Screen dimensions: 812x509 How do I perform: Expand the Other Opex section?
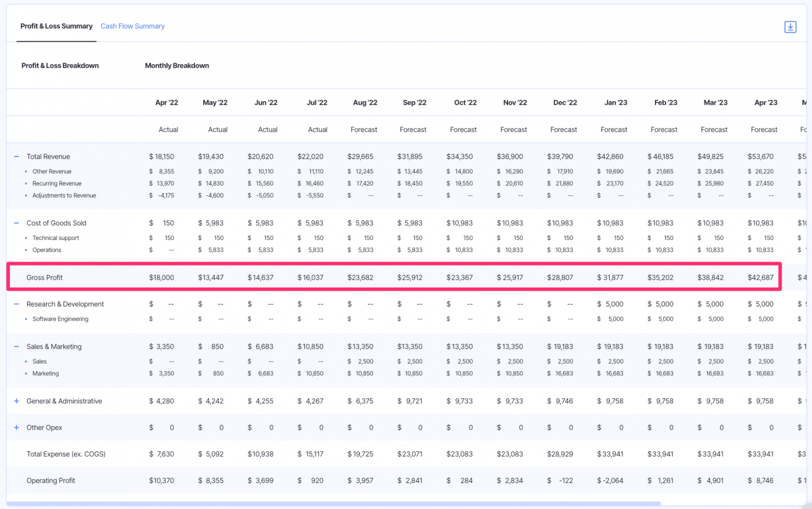[16, 427]
